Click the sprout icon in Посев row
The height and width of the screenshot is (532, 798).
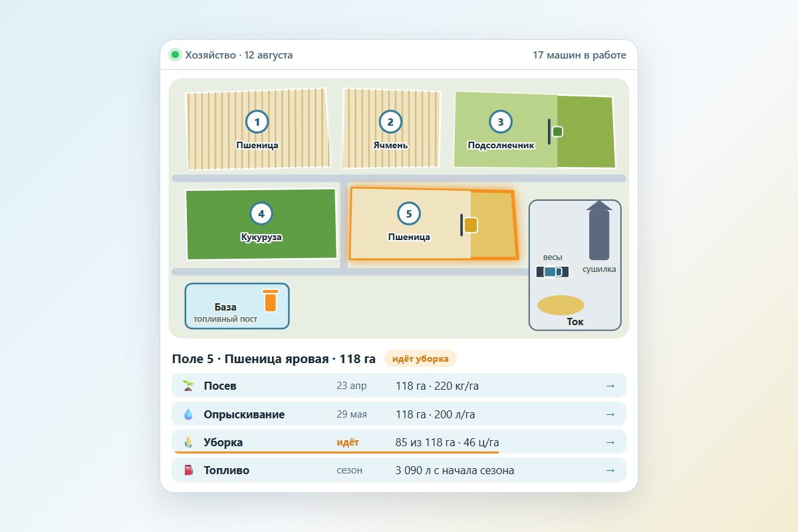[188, 386]
